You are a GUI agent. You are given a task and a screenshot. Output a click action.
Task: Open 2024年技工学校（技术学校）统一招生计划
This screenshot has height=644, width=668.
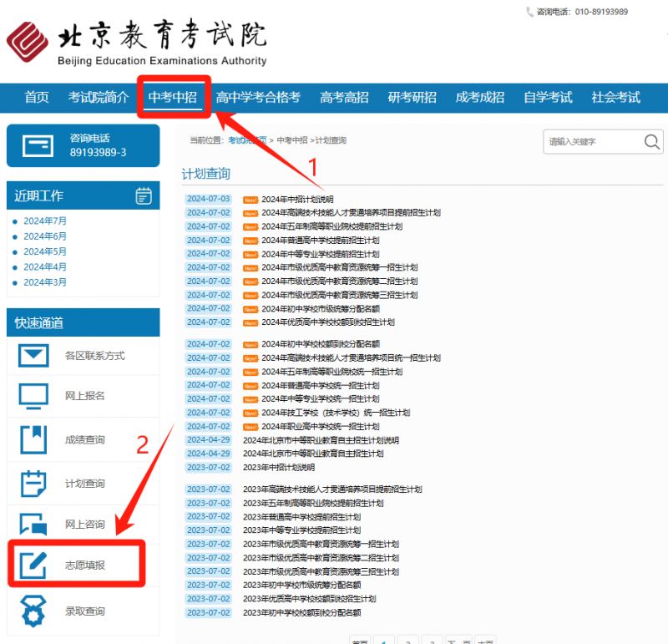pyautogui.click(x=336, y=413)
